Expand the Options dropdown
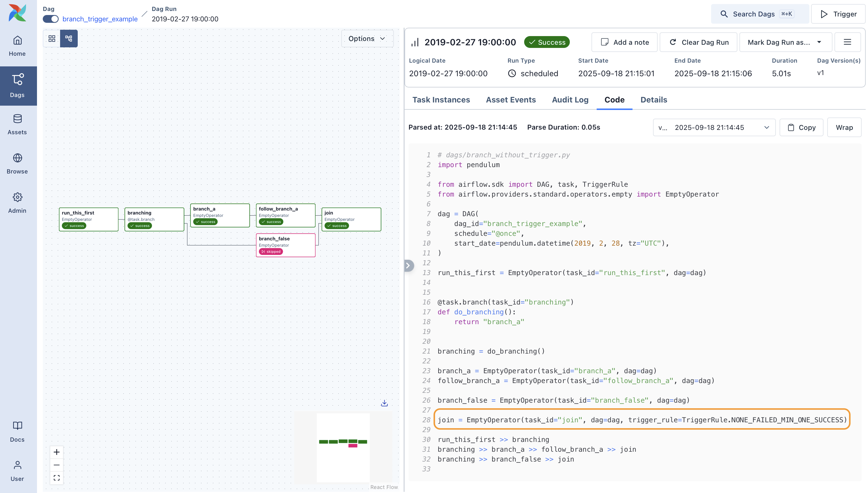 tap(367, 39)
